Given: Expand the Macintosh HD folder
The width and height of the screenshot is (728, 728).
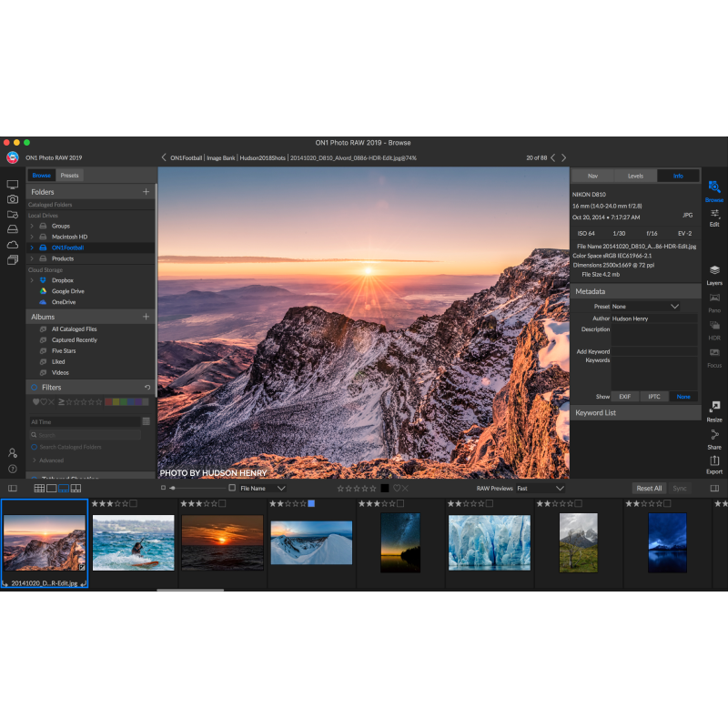Looking at the screenshot, I should point(32,237).
